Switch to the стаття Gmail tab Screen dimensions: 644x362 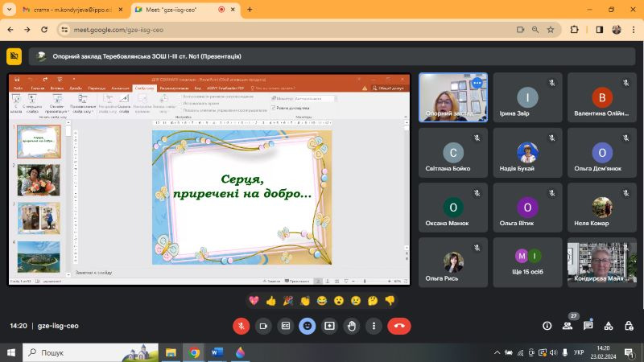(x=72, y=10)
